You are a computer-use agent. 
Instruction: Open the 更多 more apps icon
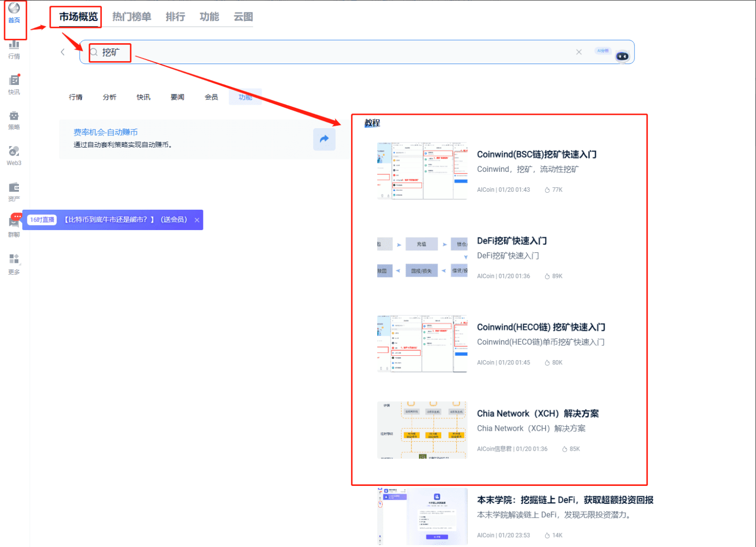[14, 259]
